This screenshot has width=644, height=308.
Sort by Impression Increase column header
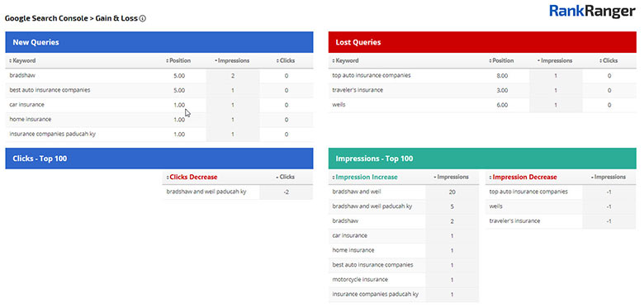tap(365, 177)
